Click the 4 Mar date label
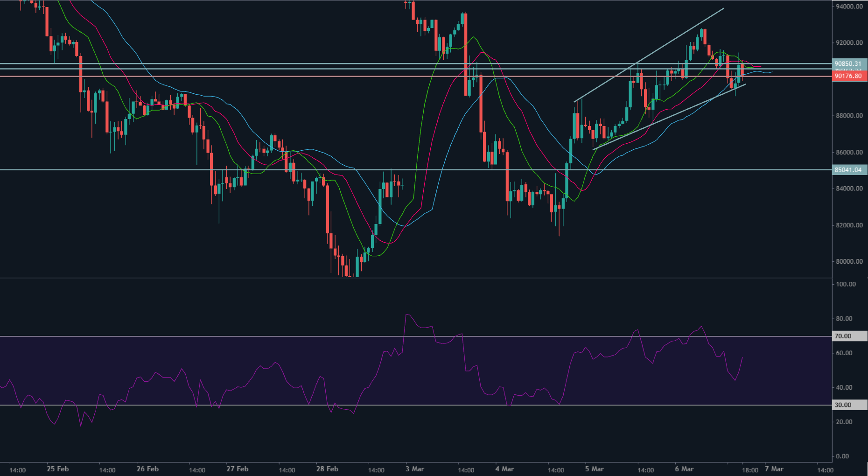Viewport: 868px width, 476px height. [x=504, y=469]
